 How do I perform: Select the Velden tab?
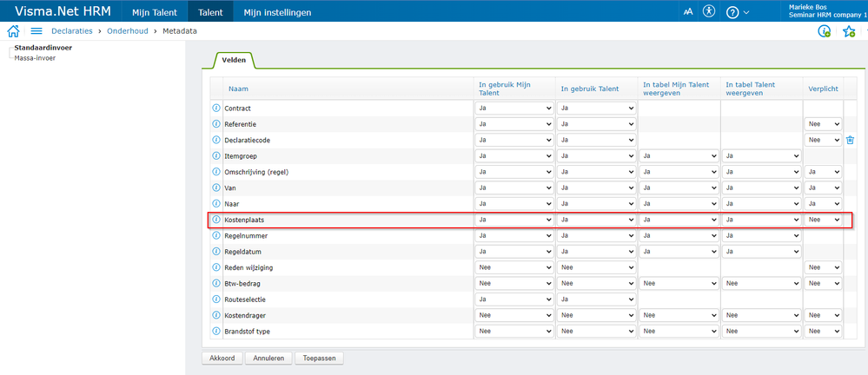click(x=234, y=60)
